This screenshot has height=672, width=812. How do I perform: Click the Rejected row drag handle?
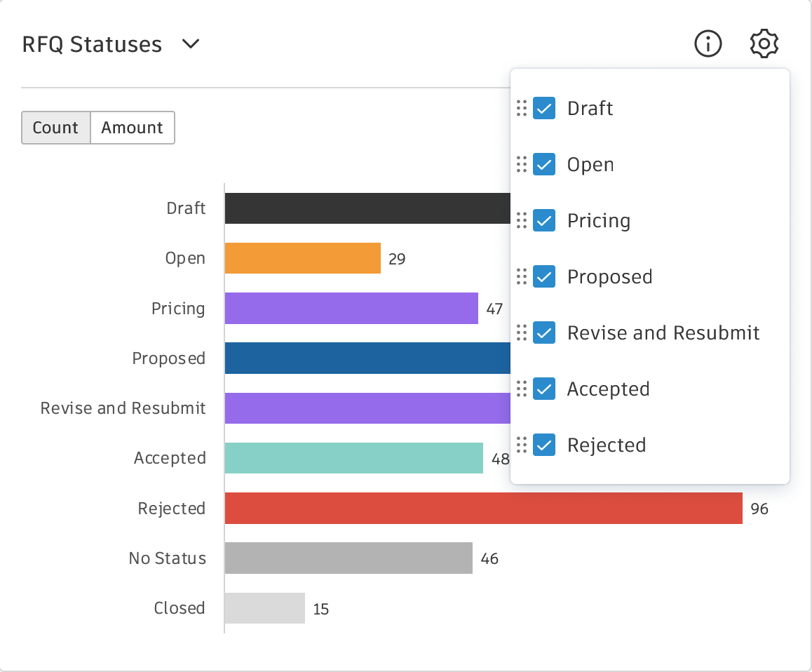pos(521,445)
